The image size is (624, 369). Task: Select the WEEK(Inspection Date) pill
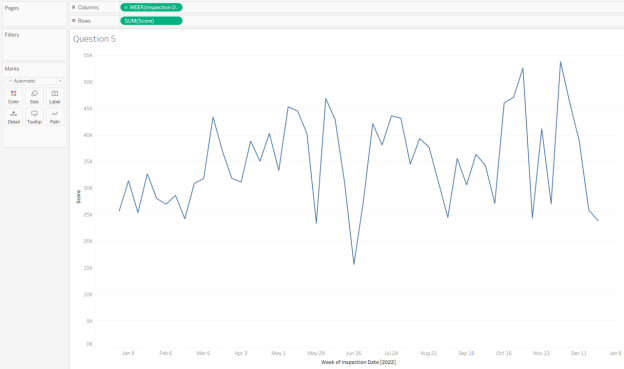151,7
